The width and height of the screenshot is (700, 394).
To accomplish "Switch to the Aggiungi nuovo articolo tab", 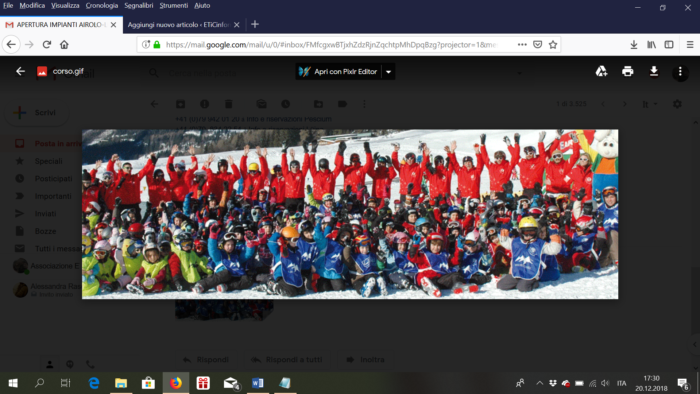I will pyautogui.click(x=178, y=25).
